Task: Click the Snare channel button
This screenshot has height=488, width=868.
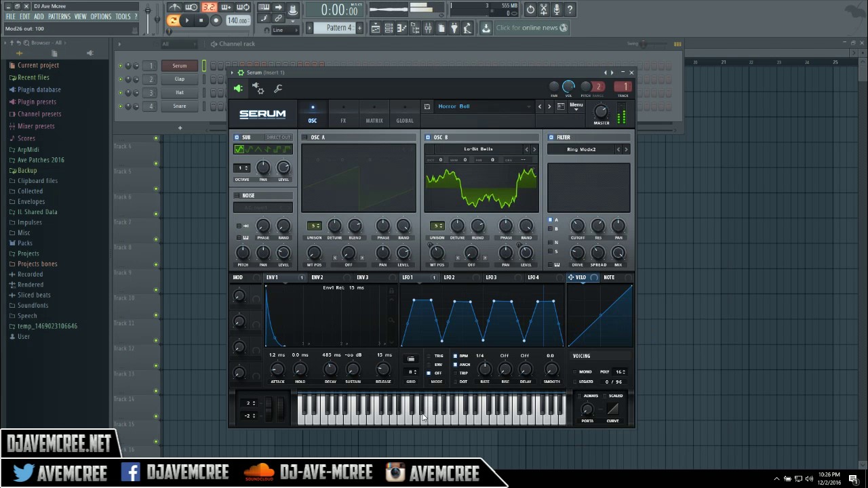Action: click(x=180, y=106)
